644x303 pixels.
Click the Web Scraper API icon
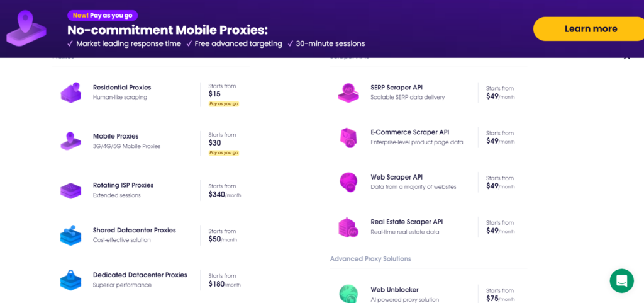pyautogui.click(x=348, y=181)
